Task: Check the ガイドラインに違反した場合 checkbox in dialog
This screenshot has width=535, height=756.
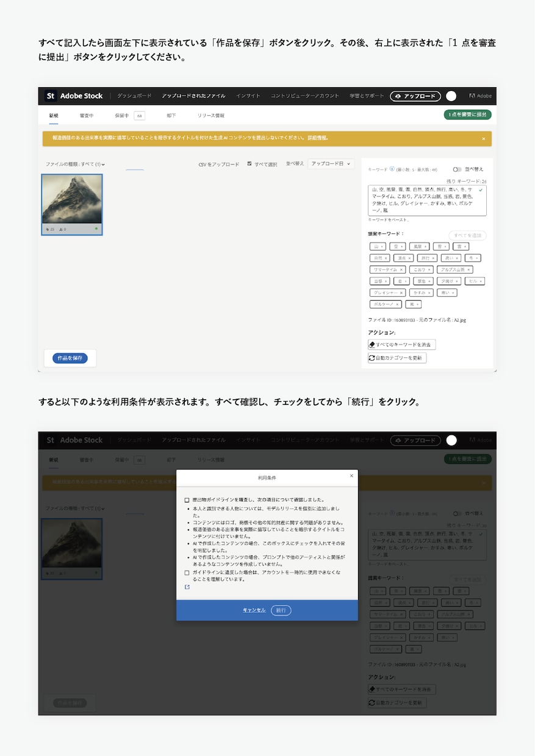Action: click(x=187, y=573)
